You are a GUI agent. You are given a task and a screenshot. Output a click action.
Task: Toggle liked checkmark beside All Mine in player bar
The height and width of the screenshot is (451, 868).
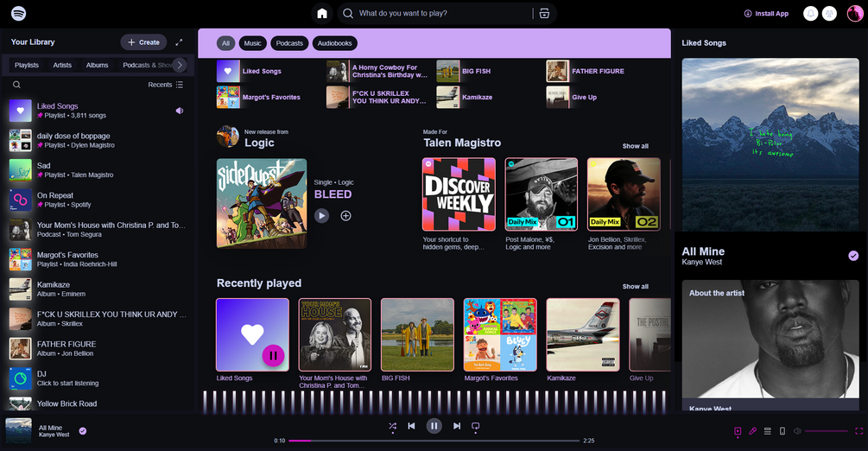point(83,431)
